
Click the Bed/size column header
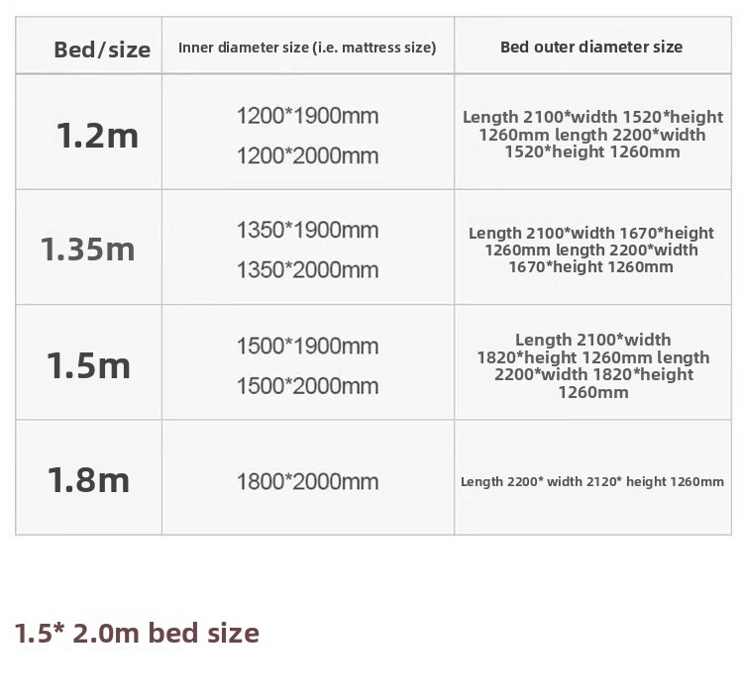coord(102,50)
